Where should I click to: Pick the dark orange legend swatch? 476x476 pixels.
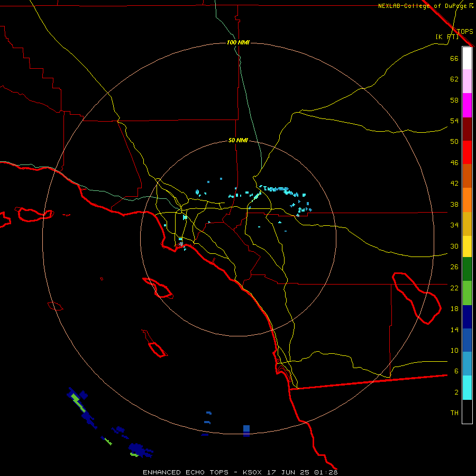point(467,176)
